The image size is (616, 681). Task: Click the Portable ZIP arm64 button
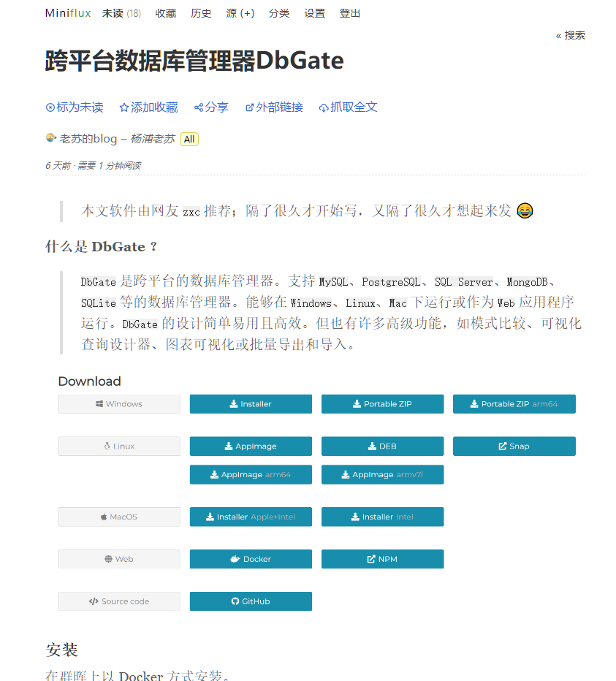pyautogui.click(x=514, y=404)
